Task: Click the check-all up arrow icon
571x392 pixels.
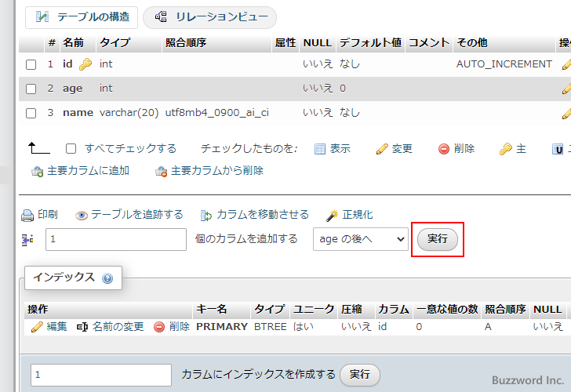Action: 38,148
